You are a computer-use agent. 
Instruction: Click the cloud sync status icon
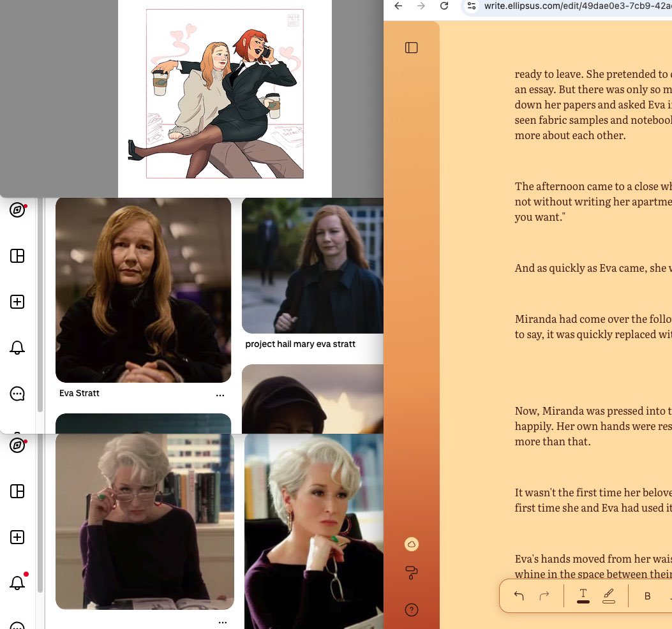(x=412, y=544)
